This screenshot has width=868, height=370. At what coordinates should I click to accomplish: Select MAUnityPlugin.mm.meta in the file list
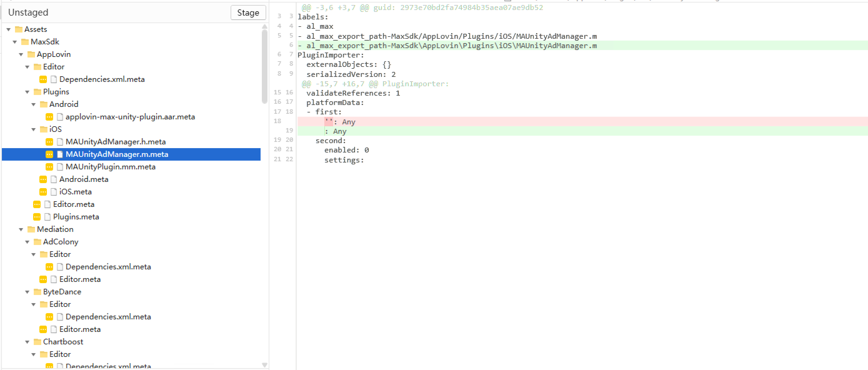(x=111, y=167)
